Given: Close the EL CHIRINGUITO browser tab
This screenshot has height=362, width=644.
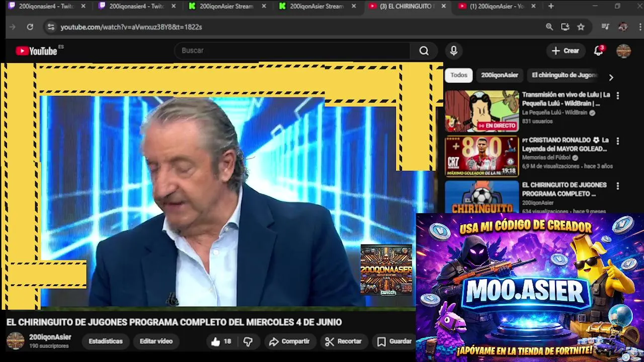Looking at the screenshot, I should (443, 6).
